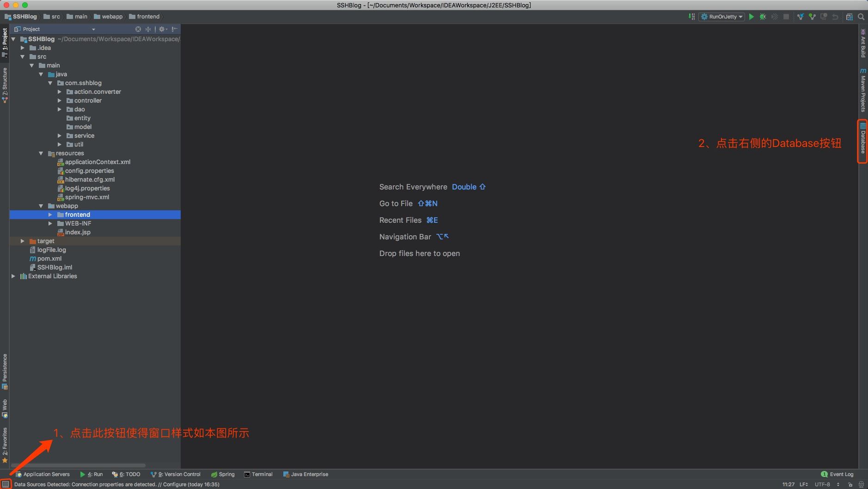Collapse the resources folder
This screenshot has height=489, width=868.
[x=41, y=153]
